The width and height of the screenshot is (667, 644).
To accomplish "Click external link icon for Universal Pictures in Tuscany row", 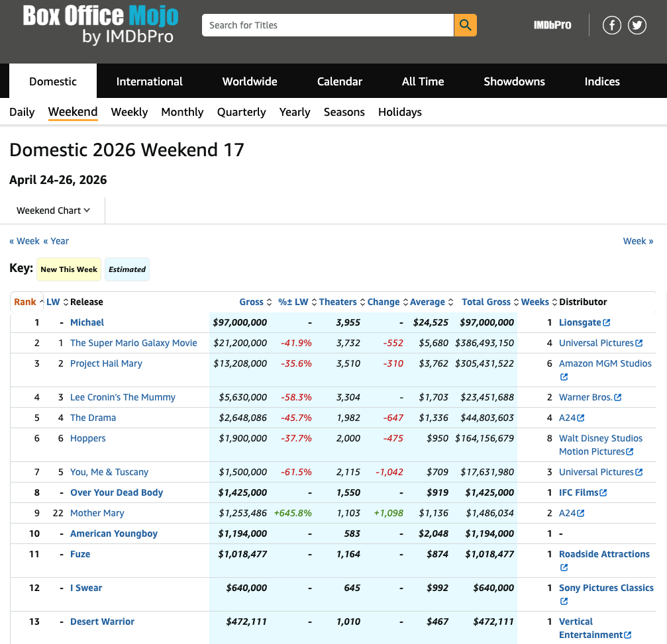I will (x=639, y=472).
